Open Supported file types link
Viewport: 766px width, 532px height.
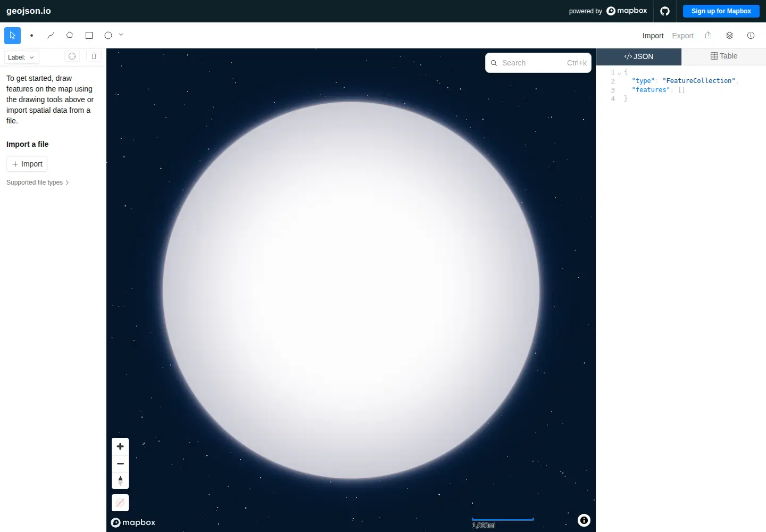pos(37,182)
